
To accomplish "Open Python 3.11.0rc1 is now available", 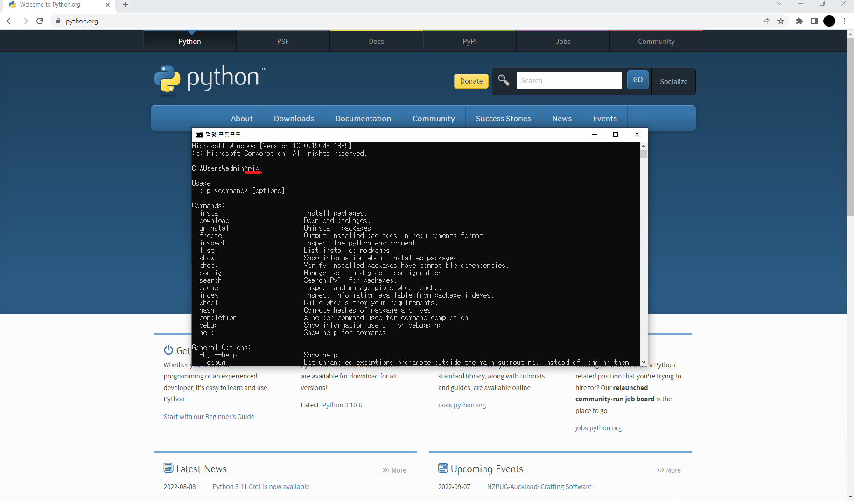I will (x=261, y=487).
